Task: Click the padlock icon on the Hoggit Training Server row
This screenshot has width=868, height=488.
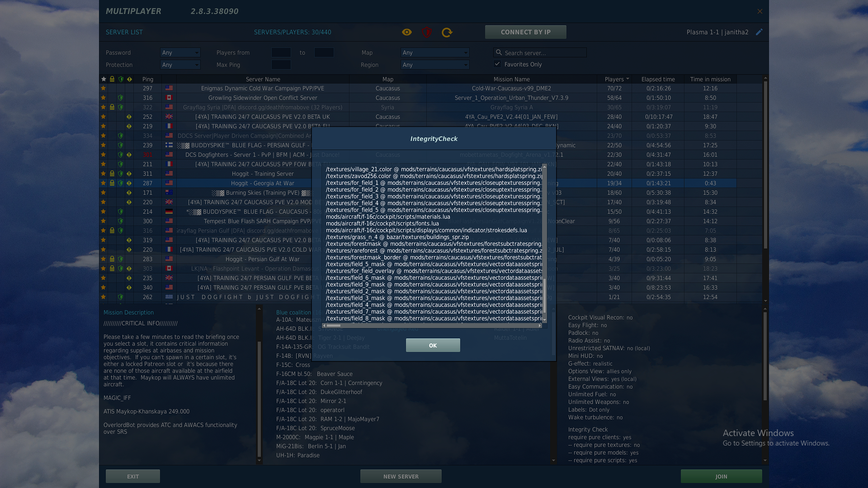Action: click(x=112, y=174)
